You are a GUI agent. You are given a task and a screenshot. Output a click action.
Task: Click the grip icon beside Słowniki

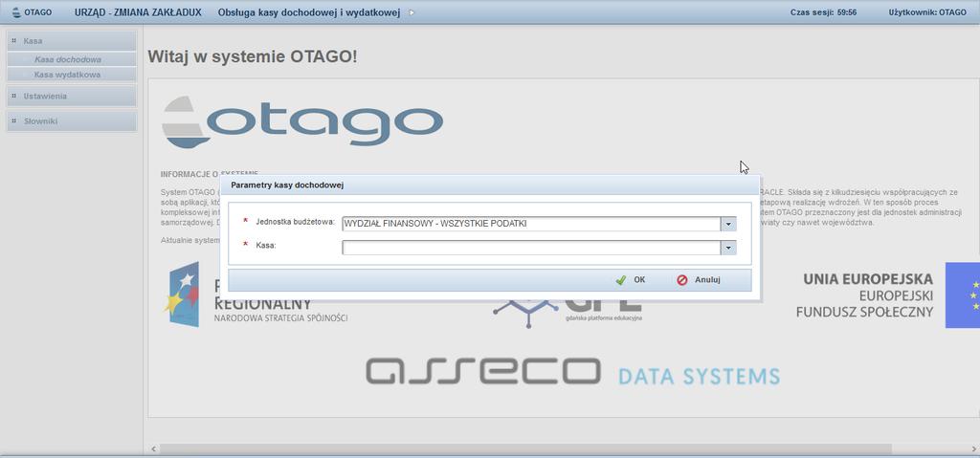click(x=13, y=121)
